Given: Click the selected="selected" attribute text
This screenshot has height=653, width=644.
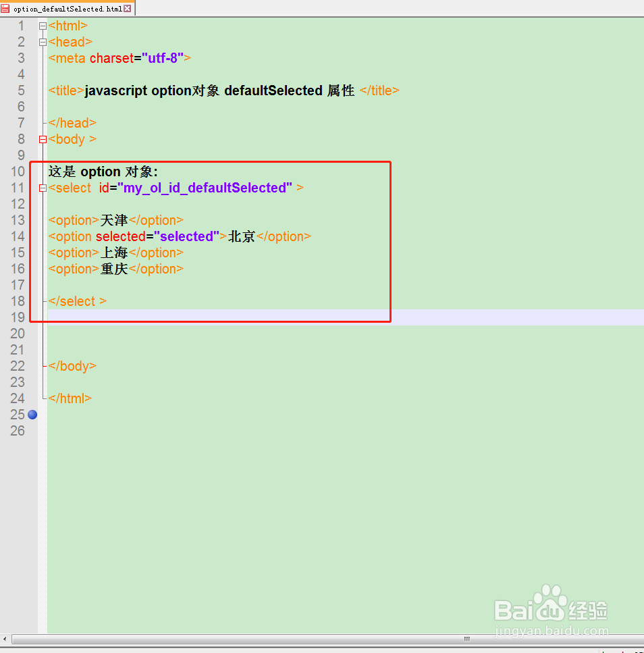Looking at the screenshot, I should (x=158, y=236).
